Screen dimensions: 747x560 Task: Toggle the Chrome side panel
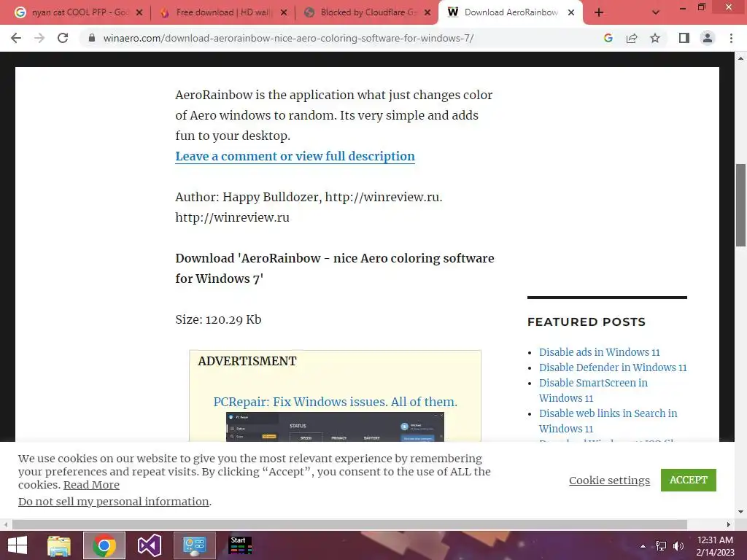point(684,38)
